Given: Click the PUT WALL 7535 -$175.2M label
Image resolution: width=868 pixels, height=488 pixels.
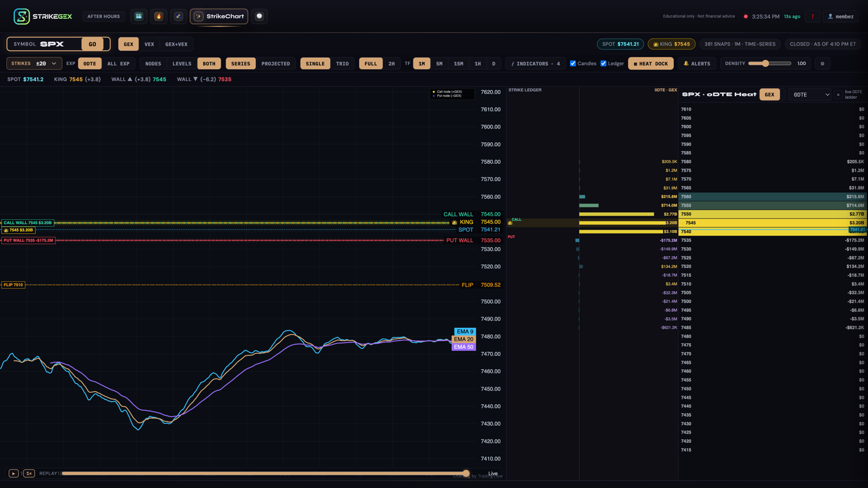Looking at the screenshot, I should point(29,240).
